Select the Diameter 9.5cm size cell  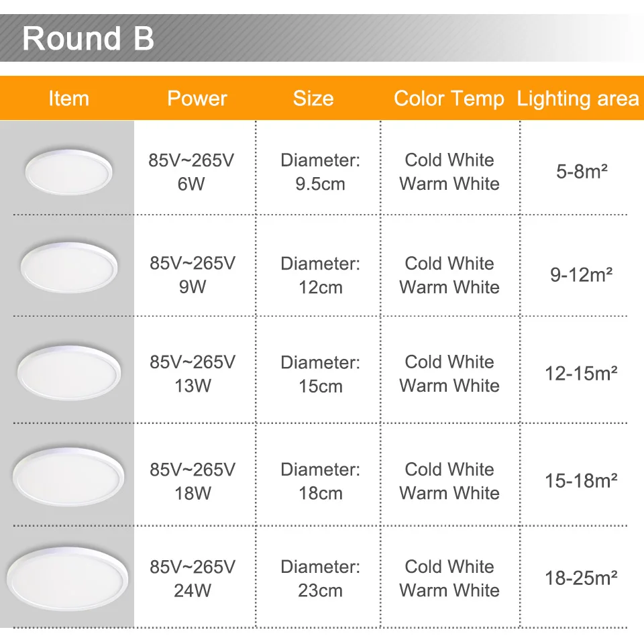(320, 172)
